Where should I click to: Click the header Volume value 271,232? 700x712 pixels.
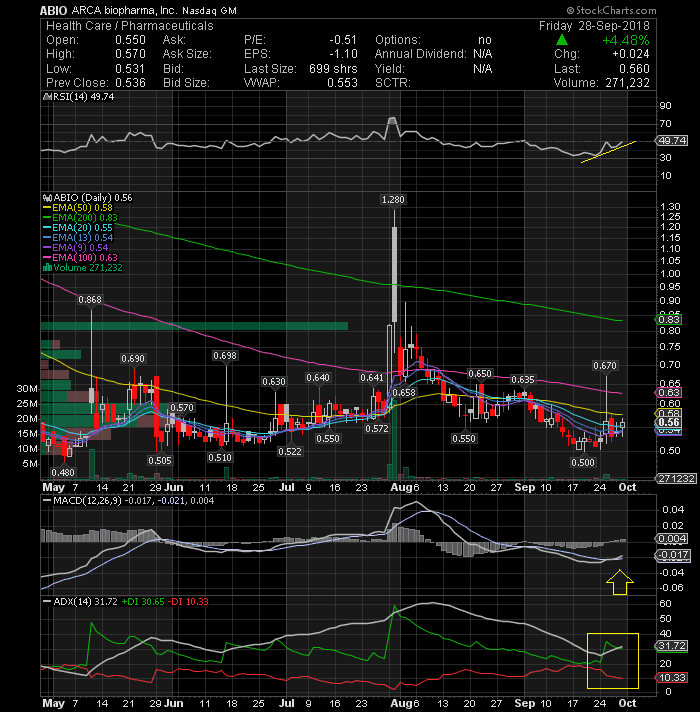[x=627, y=83]
